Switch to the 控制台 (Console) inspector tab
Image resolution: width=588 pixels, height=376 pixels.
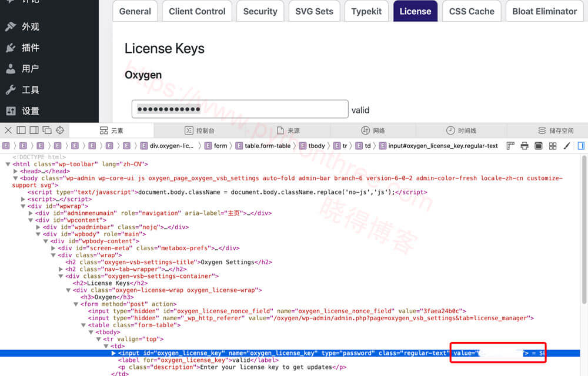coord(199,130)
